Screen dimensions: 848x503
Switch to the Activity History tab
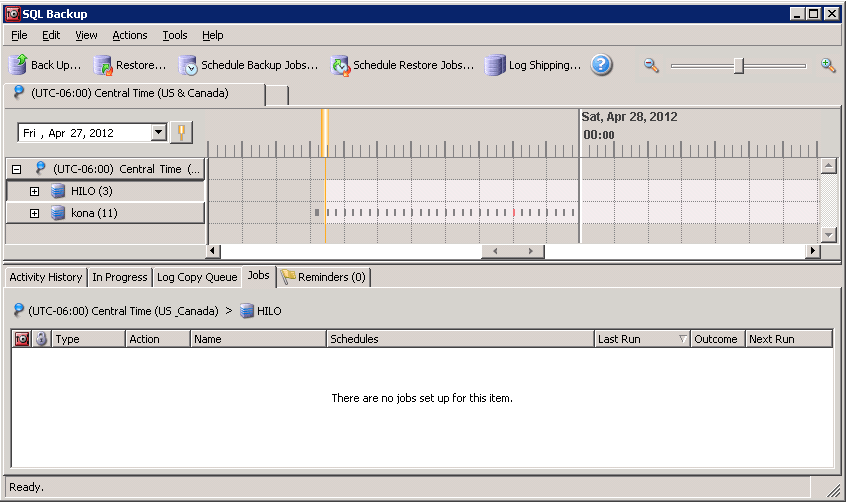[45, 277]
